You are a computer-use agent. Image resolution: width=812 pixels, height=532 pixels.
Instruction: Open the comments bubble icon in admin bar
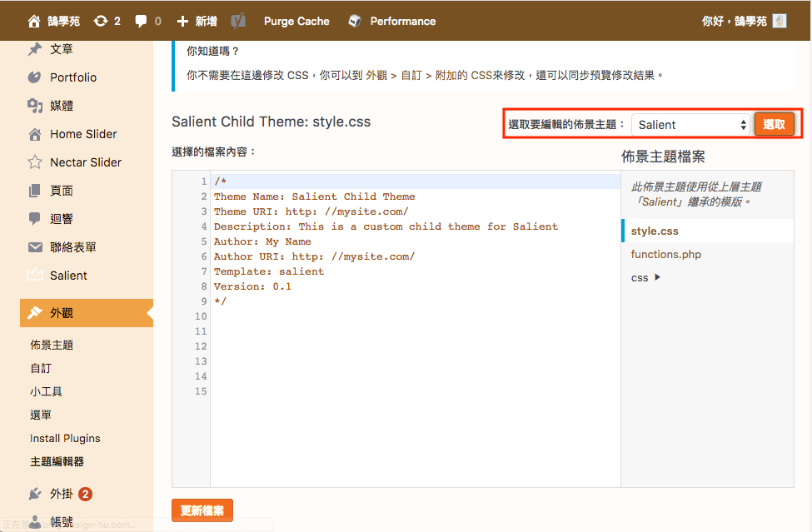point(141,21)
